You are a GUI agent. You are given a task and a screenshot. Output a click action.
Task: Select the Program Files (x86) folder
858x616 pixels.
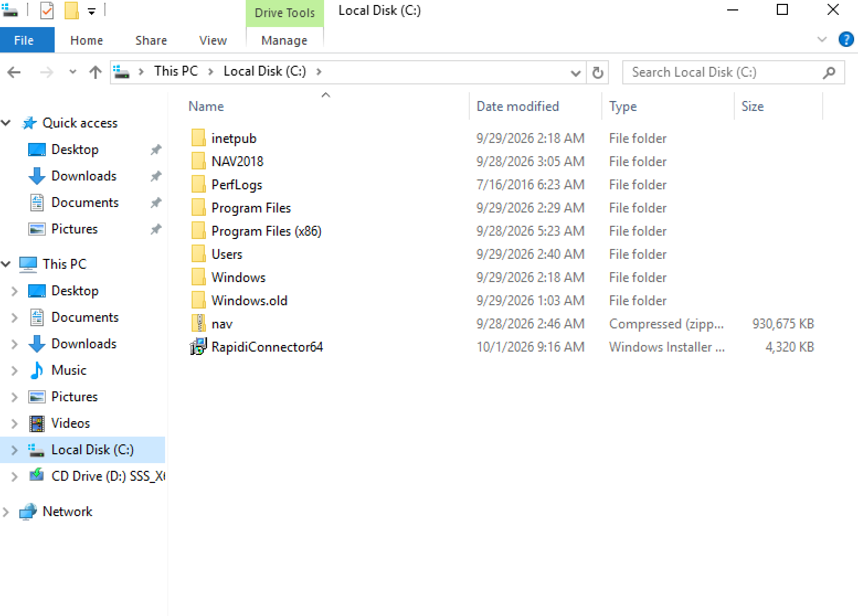coord(266,231)
